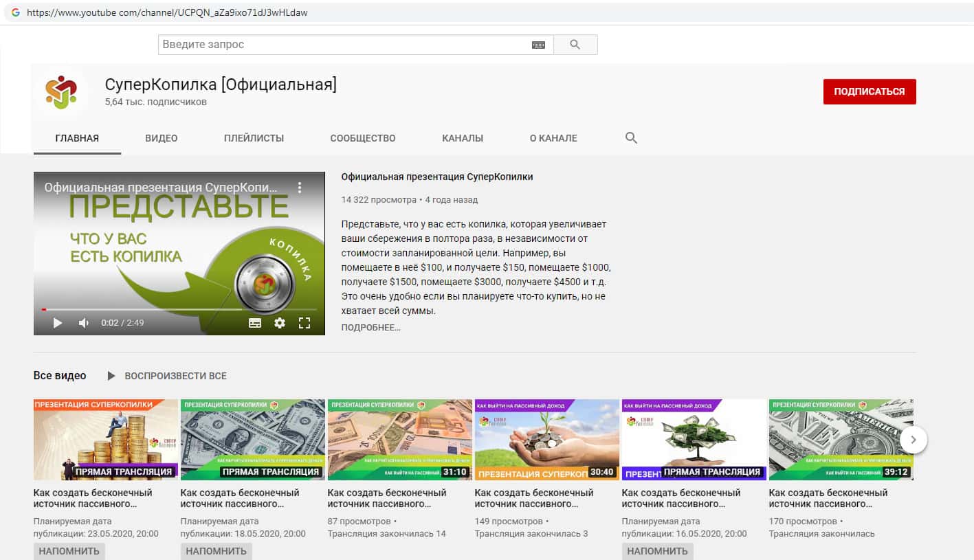Click the 0:02 / 2:49 time display
This screenshot has height=560, width=974.
[x=122, y=323]
